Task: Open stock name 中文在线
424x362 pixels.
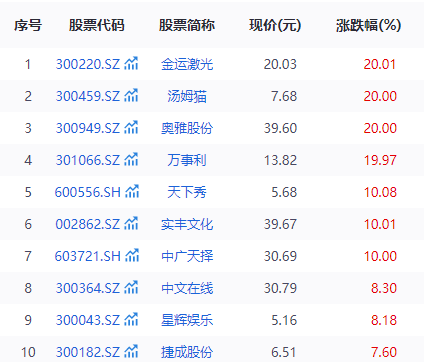Action: [x=187, y=288]
